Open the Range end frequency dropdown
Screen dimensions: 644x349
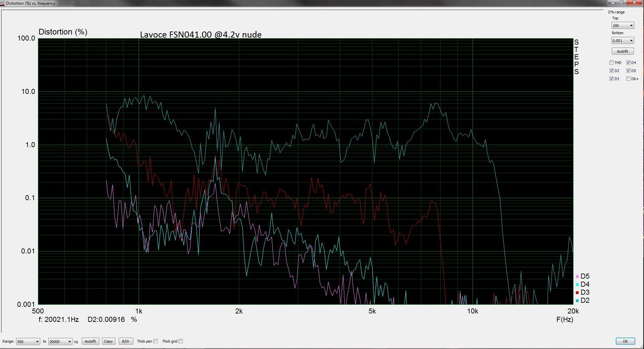pyautogui.click(x=60, y=342)
